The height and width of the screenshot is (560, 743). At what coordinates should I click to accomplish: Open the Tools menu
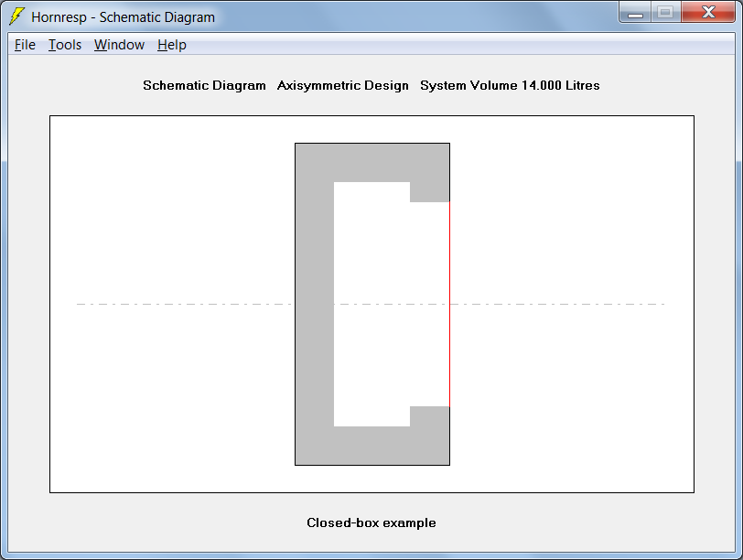click(x=64, y=45)
